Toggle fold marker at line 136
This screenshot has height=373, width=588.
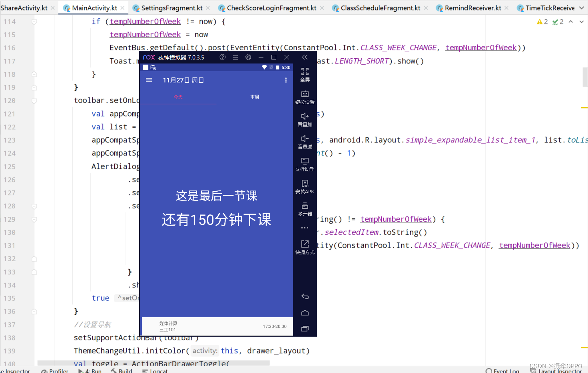click(x=34, y=311)
